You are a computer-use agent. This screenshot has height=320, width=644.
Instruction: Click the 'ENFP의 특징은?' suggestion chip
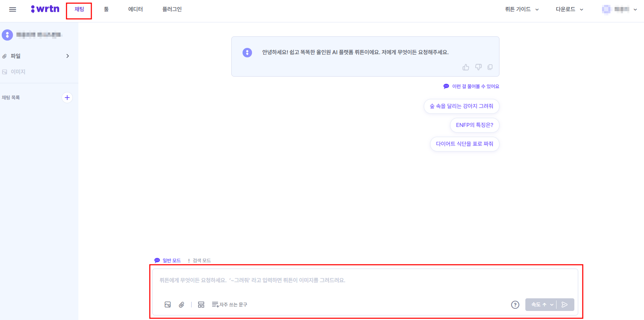(x=474, y=125)
